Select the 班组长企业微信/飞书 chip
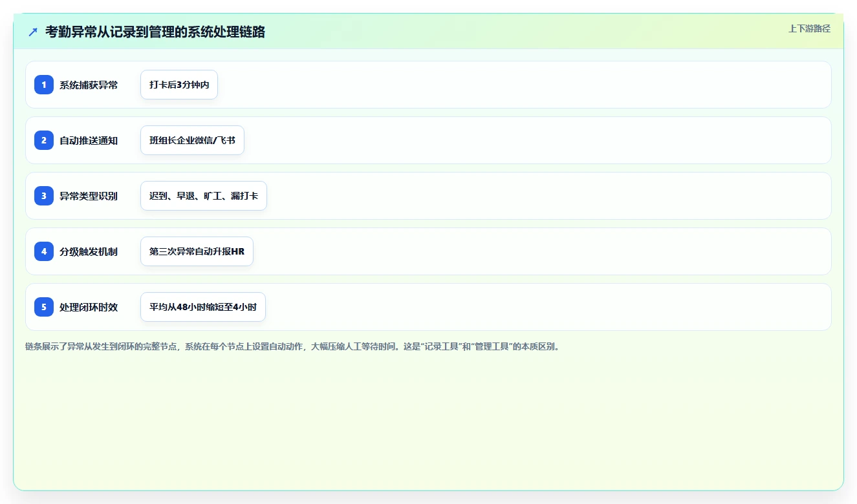The height and width of the screenshot is (504, 857). click(x=192, y=140)
